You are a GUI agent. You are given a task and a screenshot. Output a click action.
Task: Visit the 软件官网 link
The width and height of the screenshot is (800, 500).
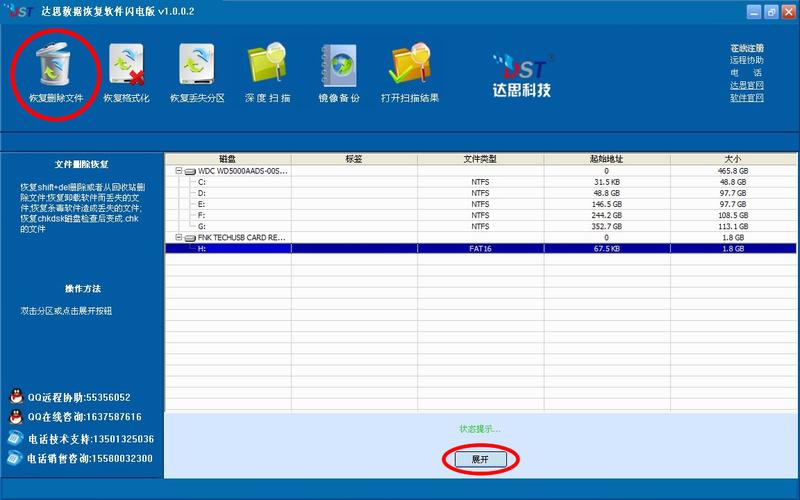(x=746, y=97)
